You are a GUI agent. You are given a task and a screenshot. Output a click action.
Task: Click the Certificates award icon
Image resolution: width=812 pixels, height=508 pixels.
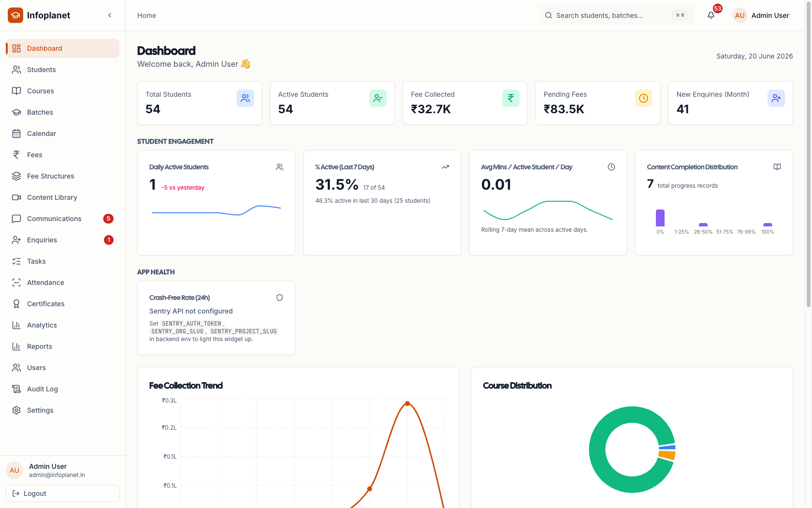point(16,304)
